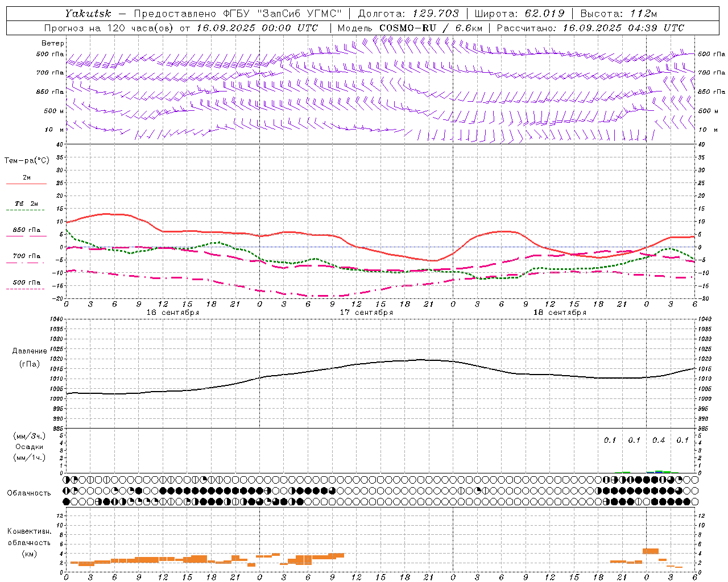Click the 'Конвективн.' convective cloud label

(x=29, y=531)
